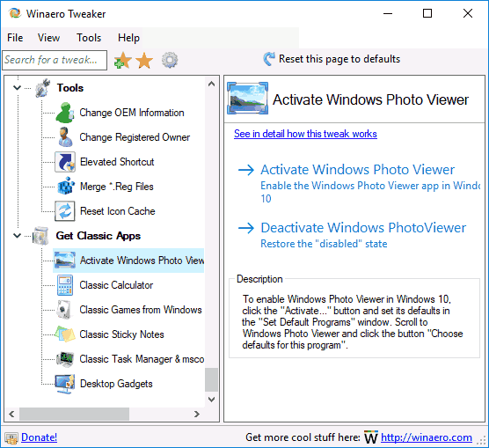Open the Tools menu

[x=89, y=38]
